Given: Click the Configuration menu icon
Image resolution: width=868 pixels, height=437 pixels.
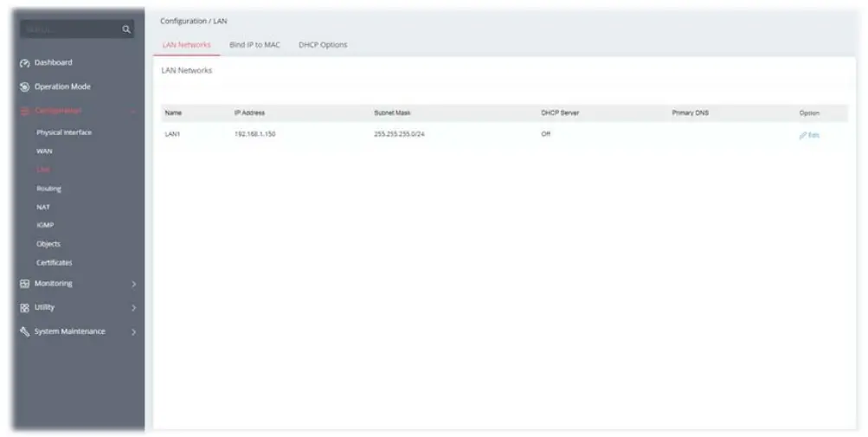Looking at the screenshot, I should click(x=24, y=112).
